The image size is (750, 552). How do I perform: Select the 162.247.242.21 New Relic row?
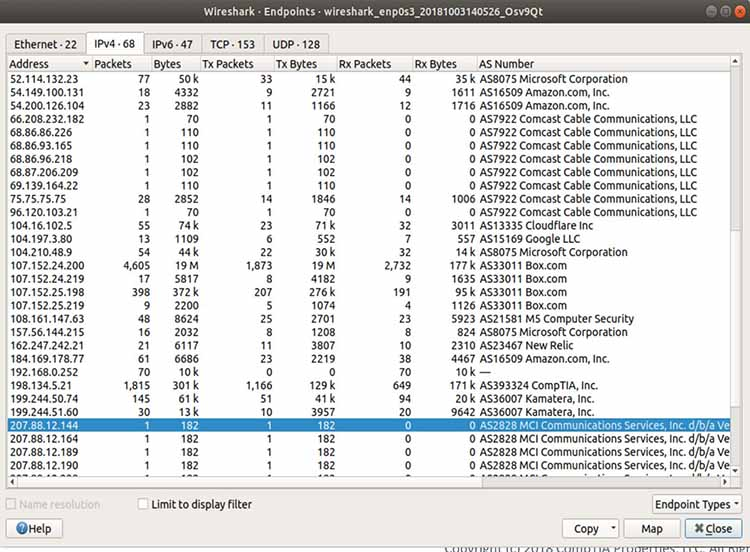click(369, 345)
